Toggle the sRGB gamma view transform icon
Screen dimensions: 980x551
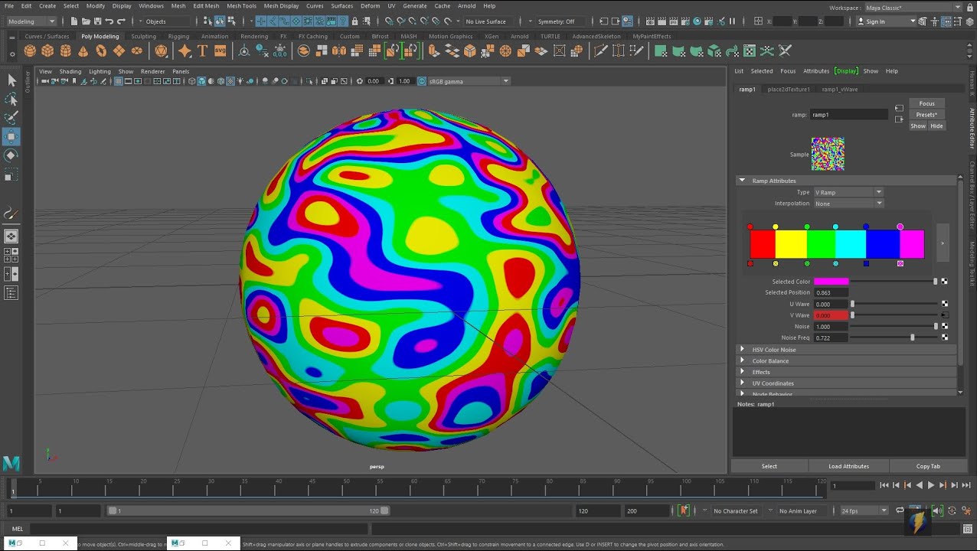click(423, 81)
